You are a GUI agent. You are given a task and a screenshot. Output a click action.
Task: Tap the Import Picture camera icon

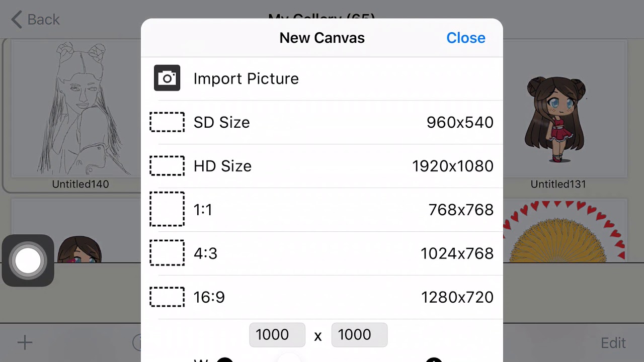pyautogui.click(x=167, y=78)
